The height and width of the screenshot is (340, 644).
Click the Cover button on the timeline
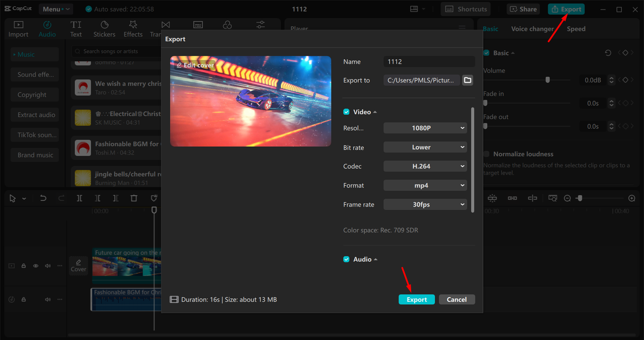pos(78,266)
